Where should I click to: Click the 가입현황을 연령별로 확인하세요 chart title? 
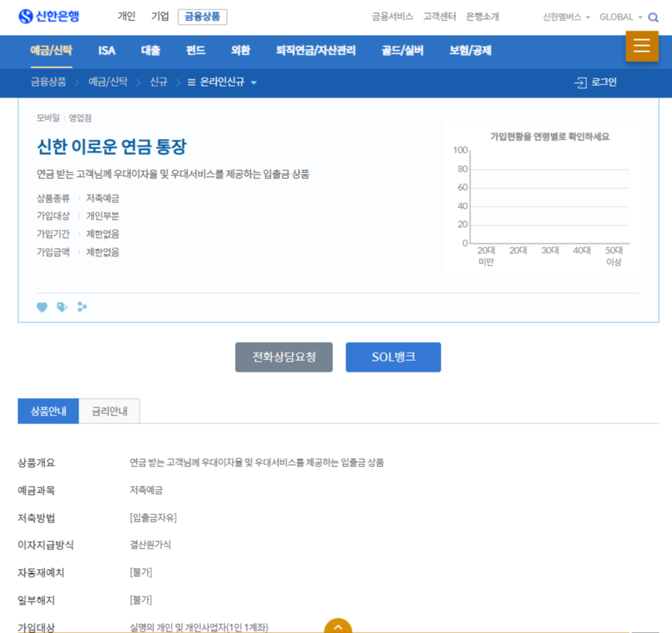pos(550,137)
